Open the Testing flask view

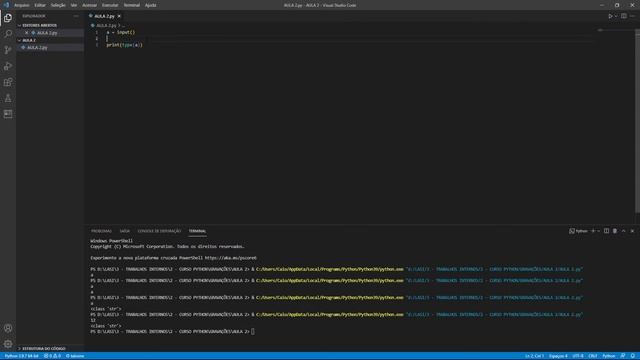point(8,98)
